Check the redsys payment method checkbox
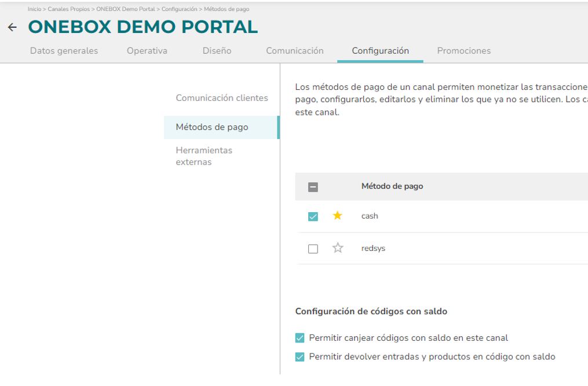588x386 pixels. 313,249
